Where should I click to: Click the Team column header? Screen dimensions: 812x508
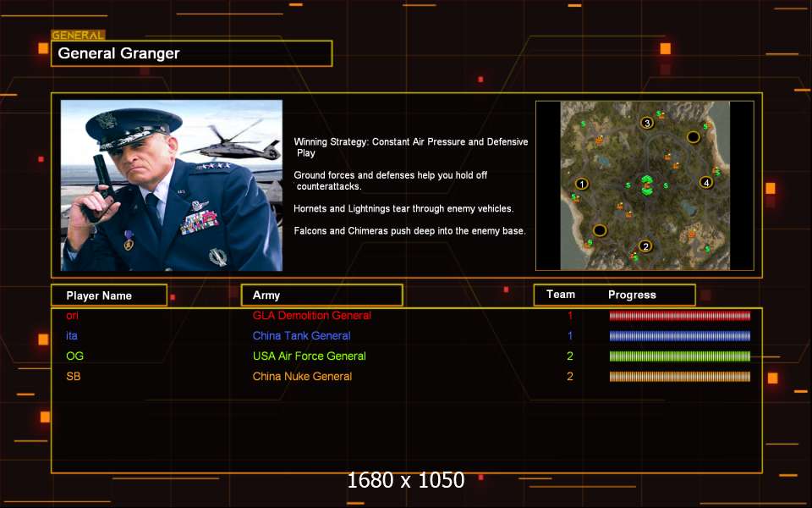[560, 295]
